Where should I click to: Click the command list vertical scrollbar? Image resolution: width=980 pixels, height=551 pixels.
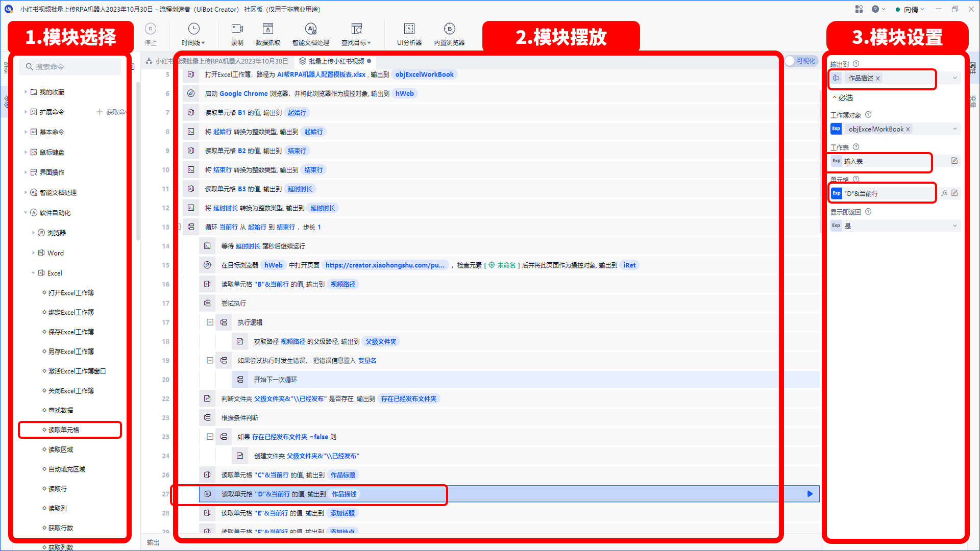pos(138,161)
